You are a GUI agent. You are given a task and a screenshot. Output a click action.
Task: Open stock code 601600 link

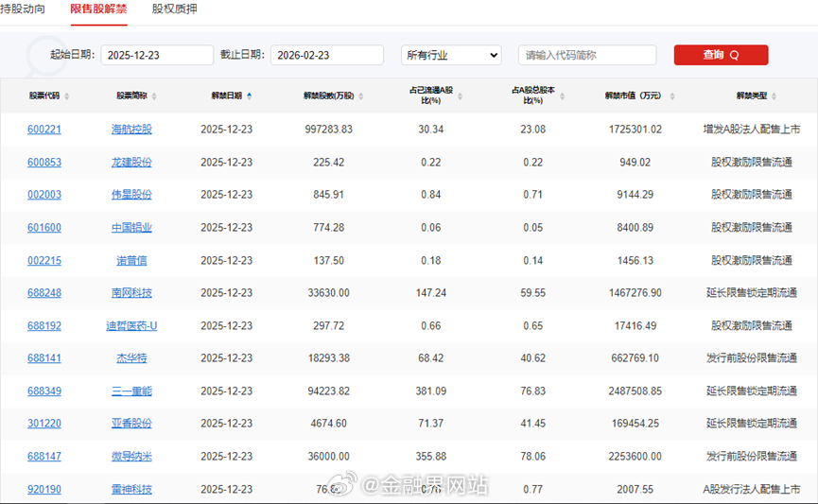pos(44,228)
